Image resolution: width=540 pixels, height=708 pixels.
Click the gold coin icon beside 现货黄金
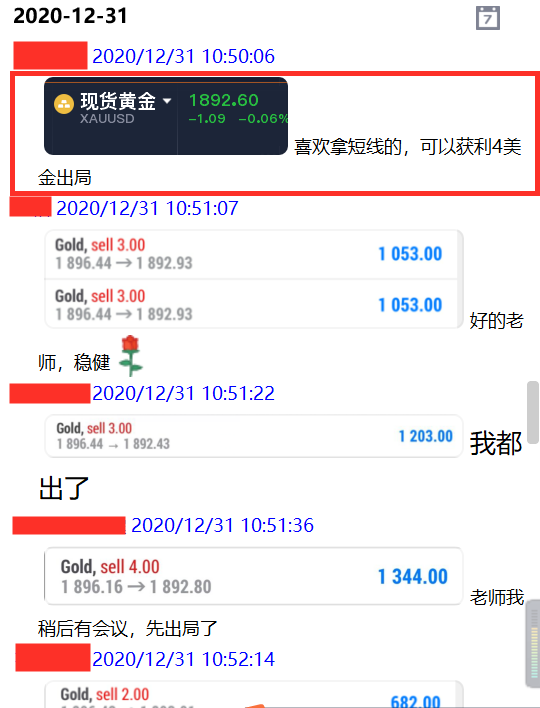pyautogui.click(x=64, y=104)
